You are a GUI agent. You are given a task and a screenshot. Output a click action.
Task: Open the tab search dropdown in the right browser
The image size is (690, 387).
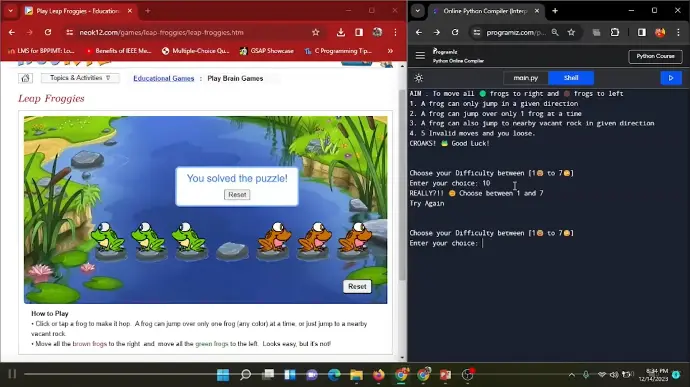pos(418,11)
